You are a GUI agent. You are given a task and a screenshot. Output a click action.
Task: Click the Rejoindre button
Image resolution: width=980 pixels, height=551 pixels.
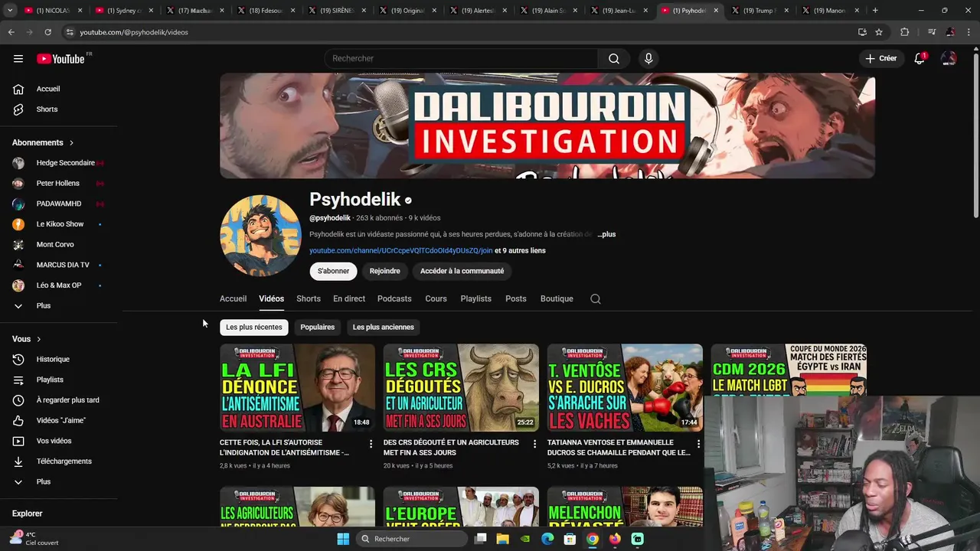(x=385, y=271)
